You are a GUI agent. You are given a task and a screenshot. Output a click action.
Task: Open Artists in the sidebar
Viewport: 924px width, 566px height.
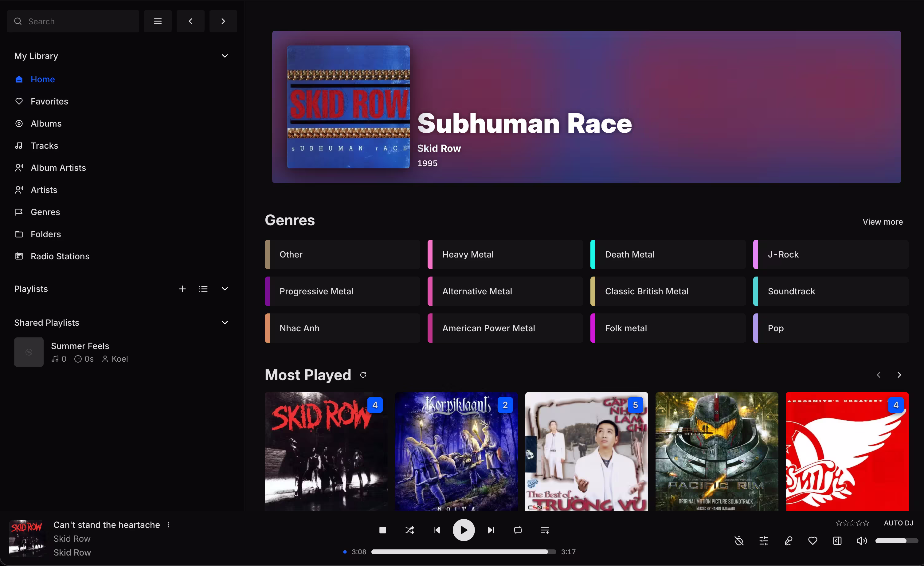tap(44, 190)
